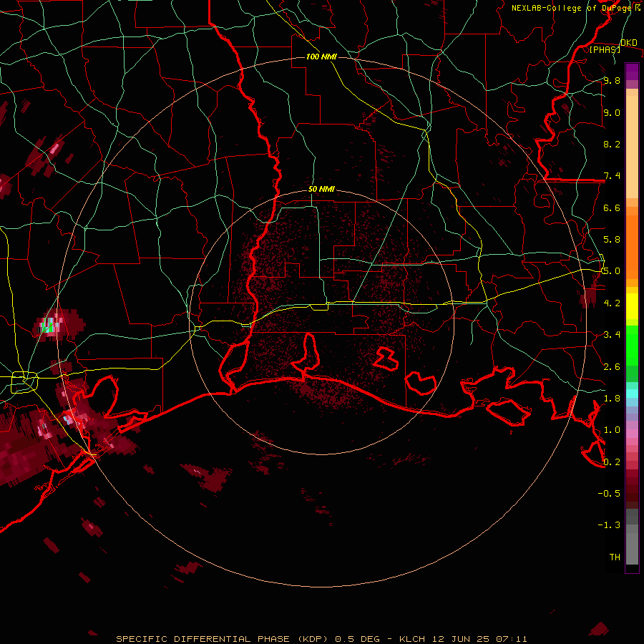The height and width of the screenshot is (644, 644).
Task: Click the 0.2 value on the color scale
Action: click(612, 462)
